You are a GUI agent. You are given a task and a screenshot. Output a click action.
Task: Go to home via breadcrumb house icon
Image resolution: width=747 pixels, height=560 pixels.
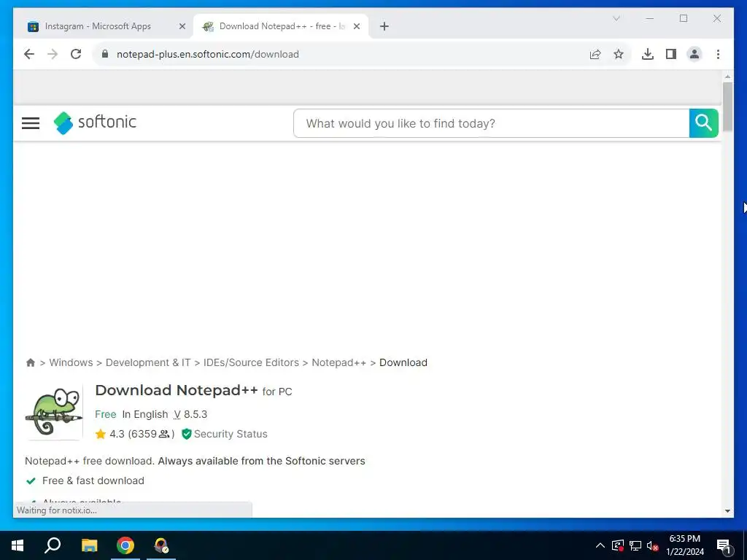31,363
